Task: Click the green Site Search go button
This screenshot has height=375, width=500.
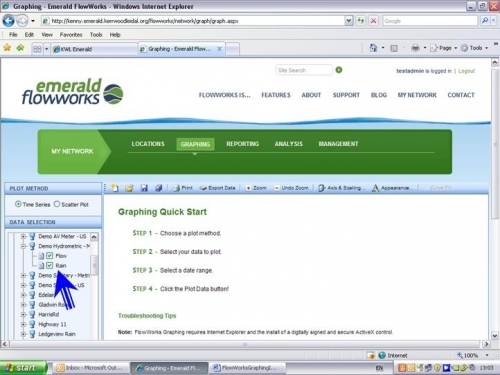Action: pos(339,70)
